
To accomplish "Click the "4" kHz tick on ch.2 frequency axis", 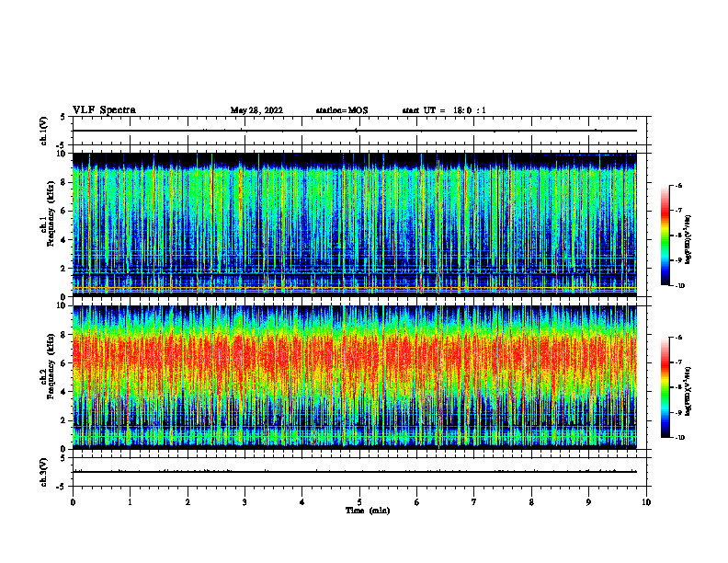I will coord(63,392).
